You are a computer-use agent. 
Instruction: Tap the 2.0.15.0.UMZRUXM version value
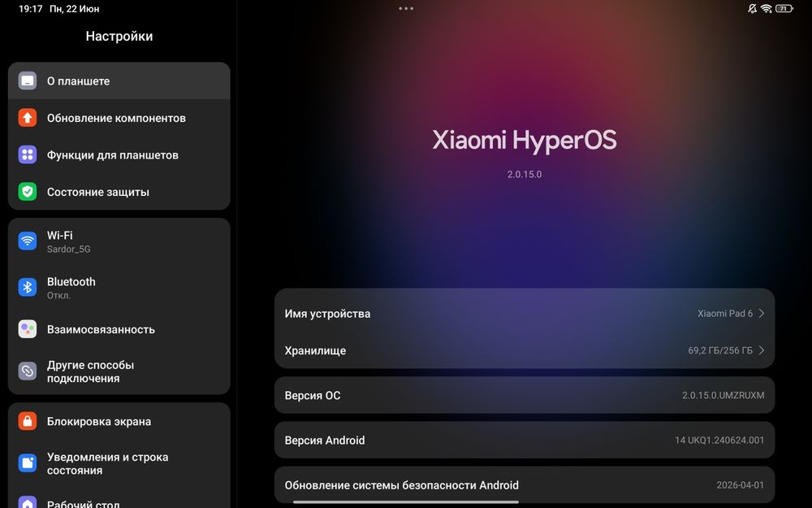click(x=723, y=395)
